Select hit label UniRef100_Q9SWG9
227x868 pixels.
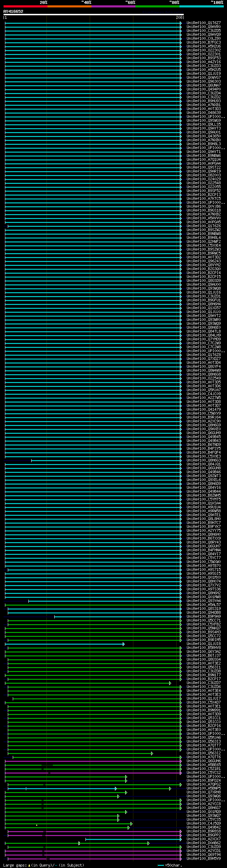coord(204,120)
